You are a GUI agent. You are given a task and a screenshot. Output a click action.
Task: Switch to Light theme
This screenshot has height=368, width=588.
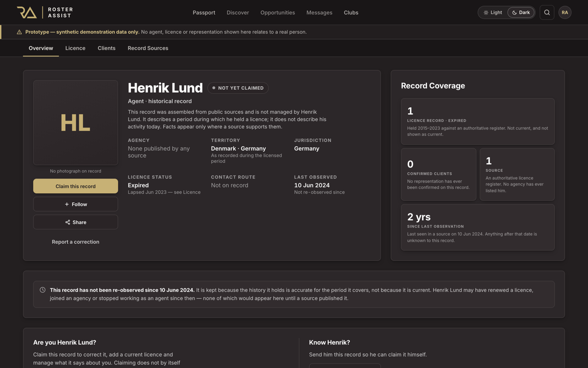(x=493, y=13)
